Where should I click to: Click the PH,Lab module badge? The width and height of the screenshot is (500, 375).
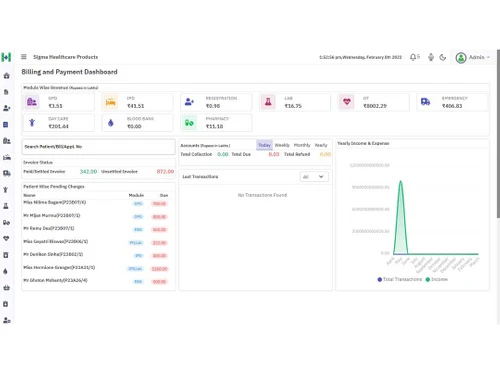pos(136,243)
